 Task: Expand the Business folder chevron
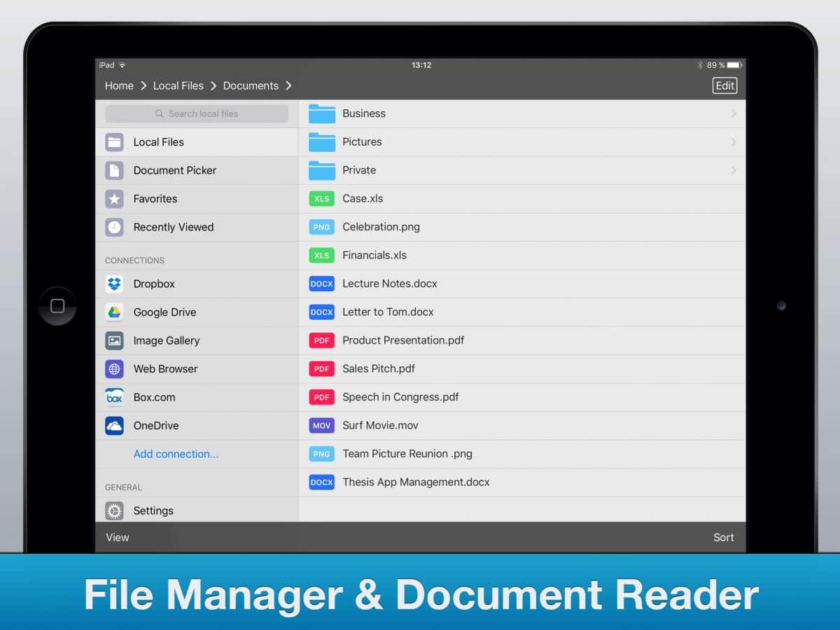click(733, 113)
